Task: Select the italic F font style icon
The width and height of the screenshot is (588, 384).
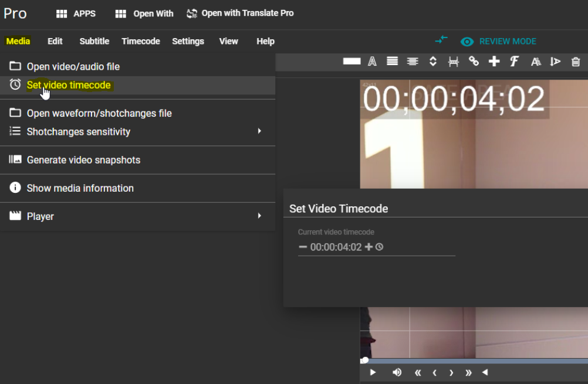Action: (x=514, y=62)
